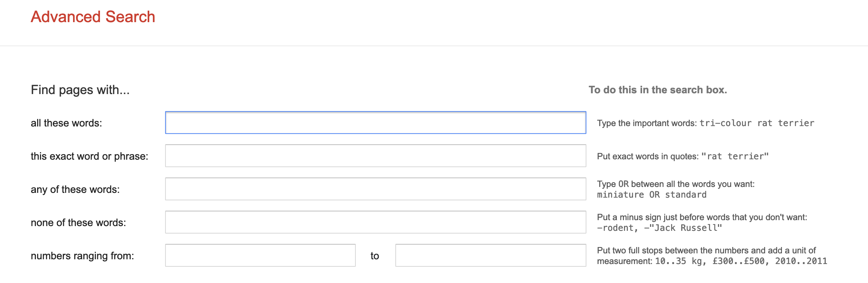Click the 'tri-colour rat terrier' example text
868x283 pixels.
coord(757,123)
